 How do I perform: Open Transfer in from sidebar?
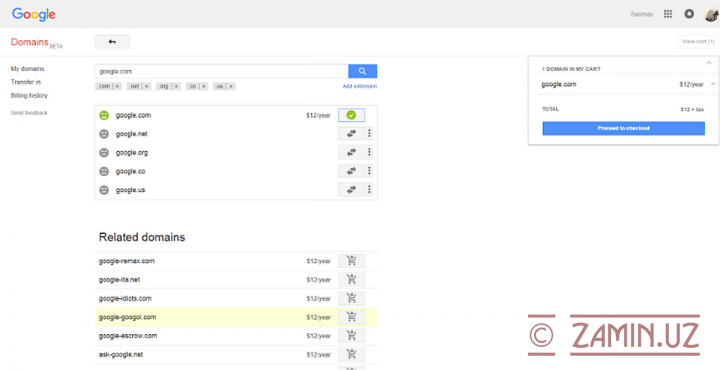click(x=26, y=82)
